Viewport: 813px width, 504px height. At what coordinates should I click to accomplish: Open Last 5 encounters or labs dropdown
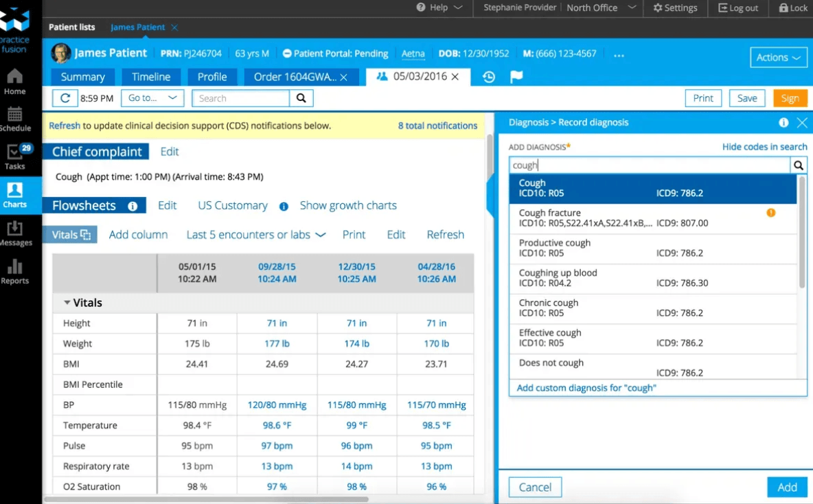click(255, 235)
